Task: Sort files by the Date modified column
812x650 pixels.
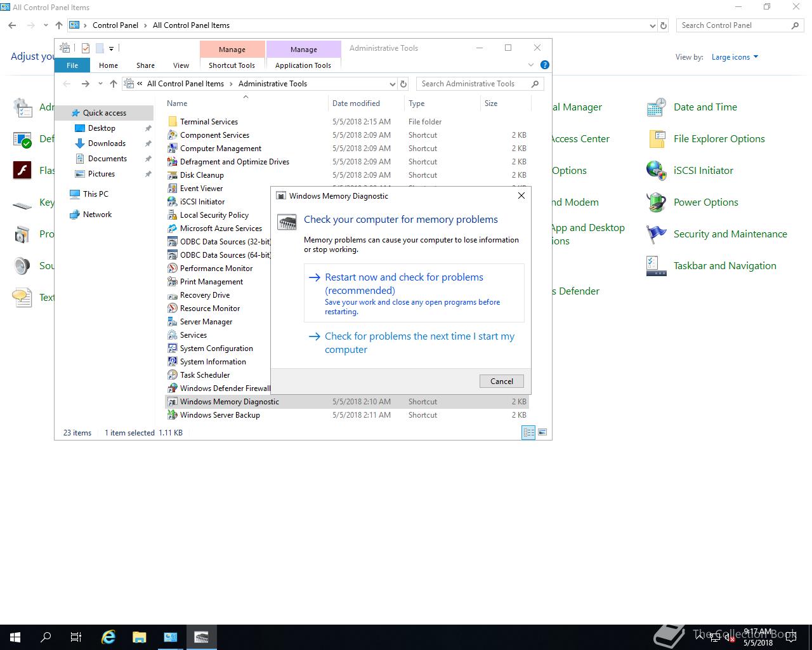Action: [366, 103]
